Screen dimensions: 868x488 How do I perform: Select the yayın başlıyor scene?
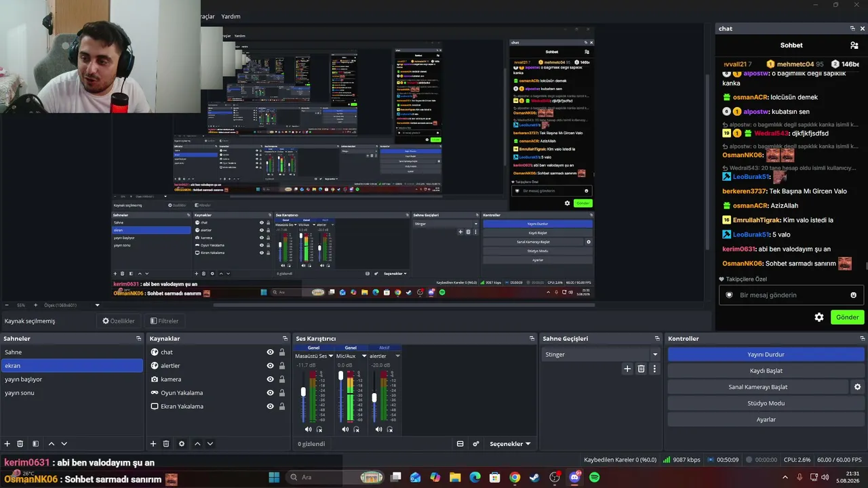(72, 380)
